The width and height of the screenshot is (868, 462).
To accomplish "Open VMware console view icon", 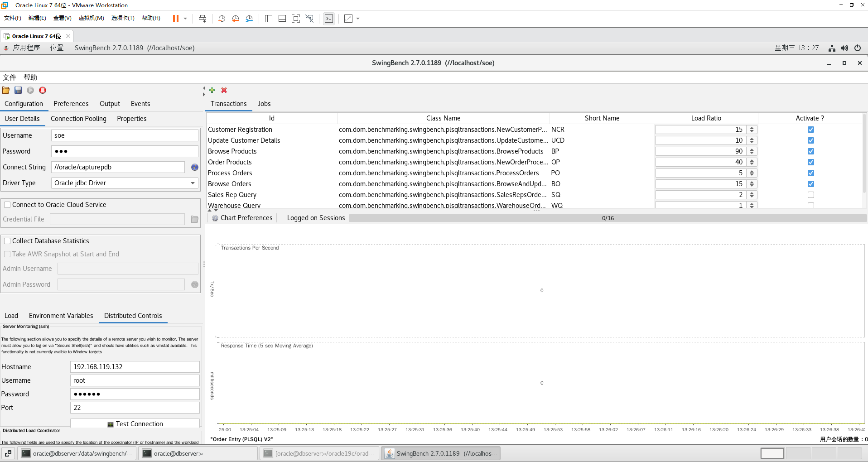I will click(329, 19).
